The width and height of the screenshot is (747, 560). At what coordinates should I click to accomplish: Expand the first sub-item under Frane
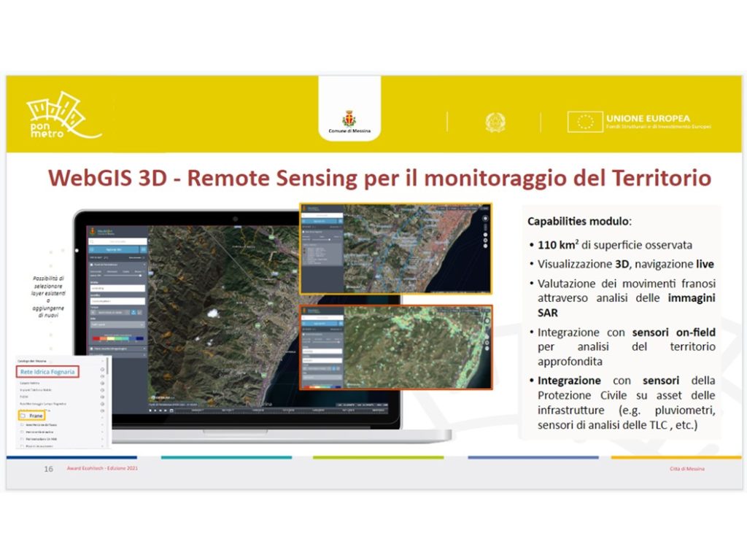click(102, 425)
